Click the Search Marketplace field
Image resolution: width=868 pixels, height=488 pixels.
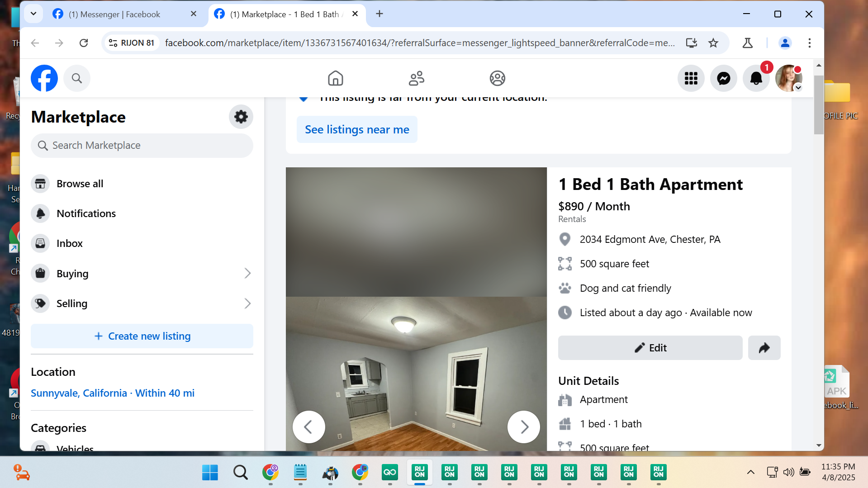142,146
